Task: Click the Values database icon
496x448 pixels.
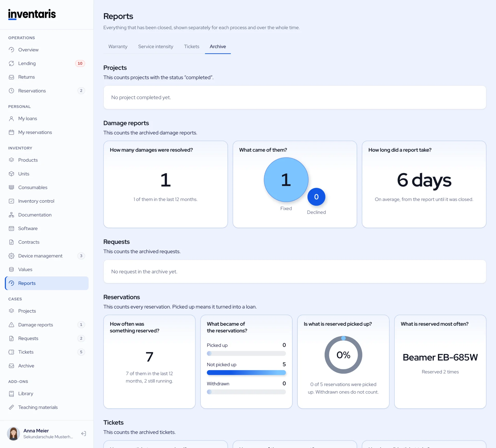Action: pyautogui.click(x=11, y=269)
